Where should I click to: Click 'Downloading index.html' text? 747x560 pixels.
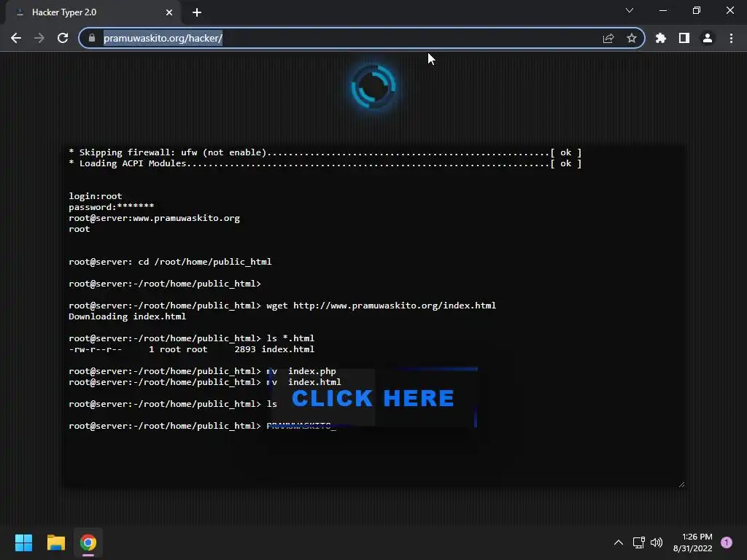point(127,316)
